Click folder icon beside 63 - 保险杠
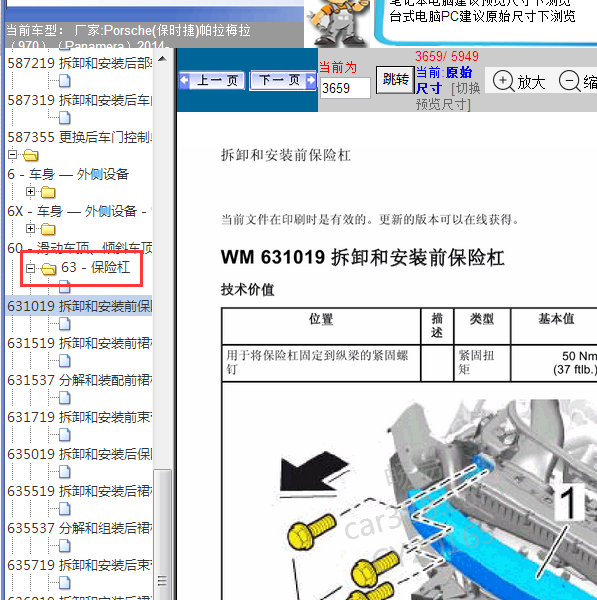 48,269
